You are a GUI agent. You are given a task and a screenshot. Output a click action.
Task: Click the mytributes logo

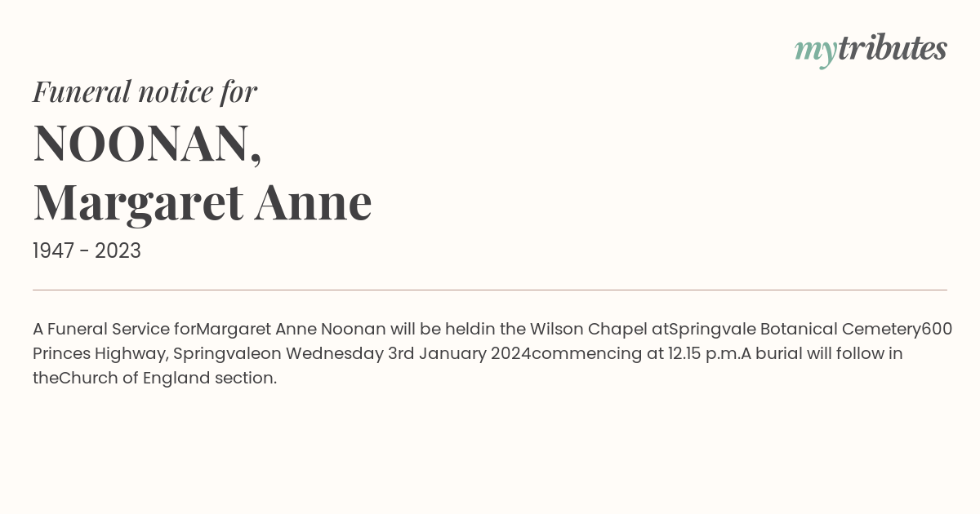click(871, 50)
